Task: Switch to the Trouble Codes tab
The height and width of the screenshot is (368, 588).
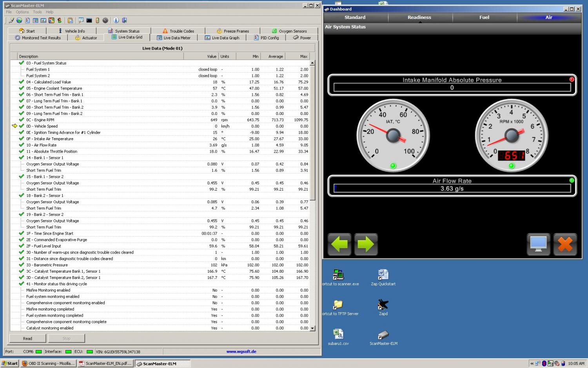Action: click(x=178, y=31)
